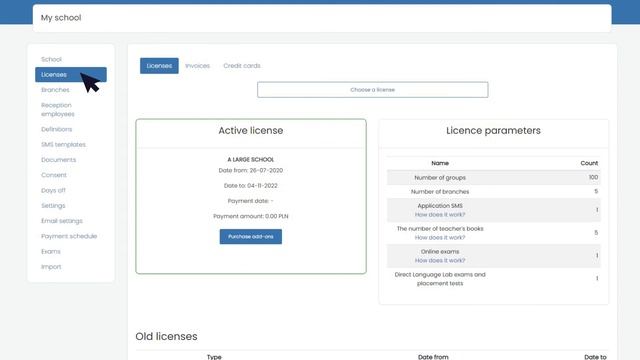Click The number of teacher's books label
This screenshot has width=640, height=360.
coord(440,229)
